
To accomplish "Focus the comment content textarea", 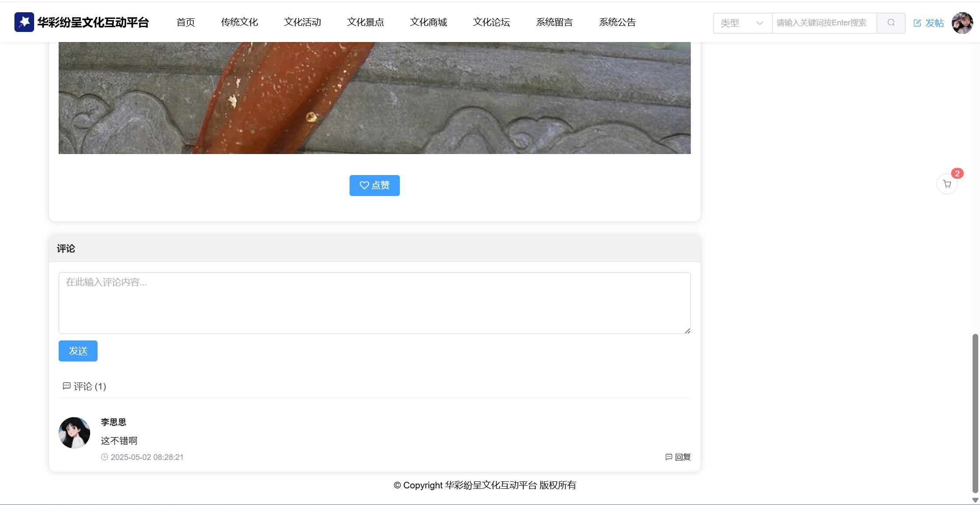I will pos(374,303).
